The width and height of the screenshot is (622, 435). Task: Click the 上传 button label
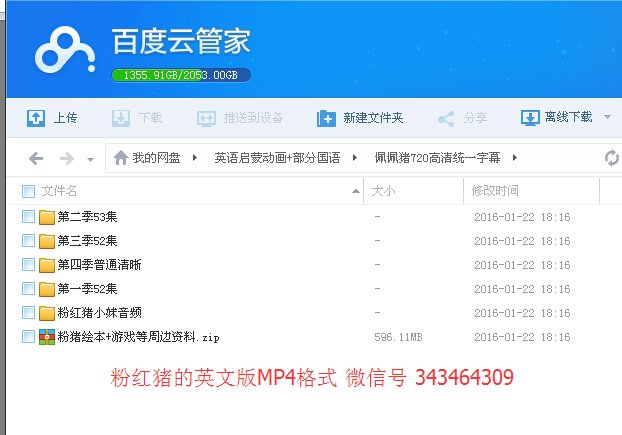(x=65, y=118)
